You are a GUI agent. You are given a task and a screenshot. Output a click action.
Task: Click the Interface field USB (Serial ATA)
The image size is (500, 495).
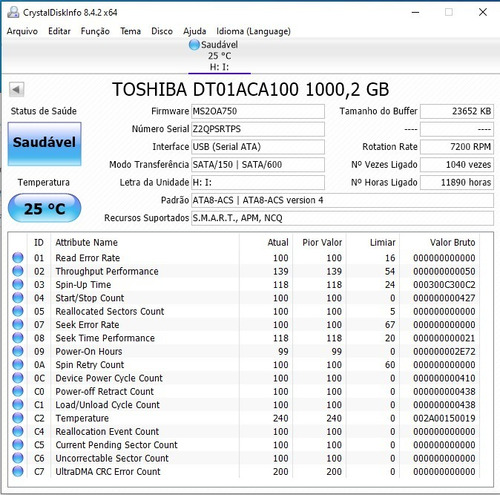click(x=258, y=147)
